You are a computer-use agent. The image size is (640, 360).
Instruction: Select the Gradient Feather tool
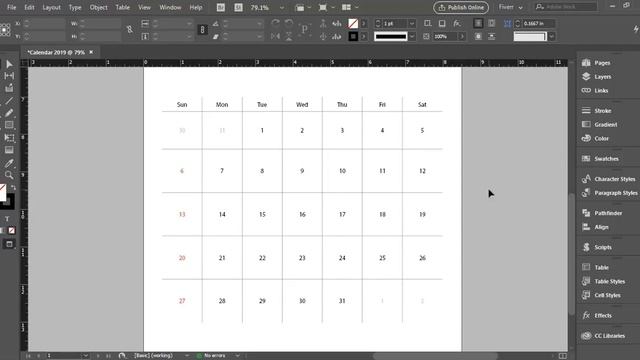pyautogui.click(x=9, y=150)
